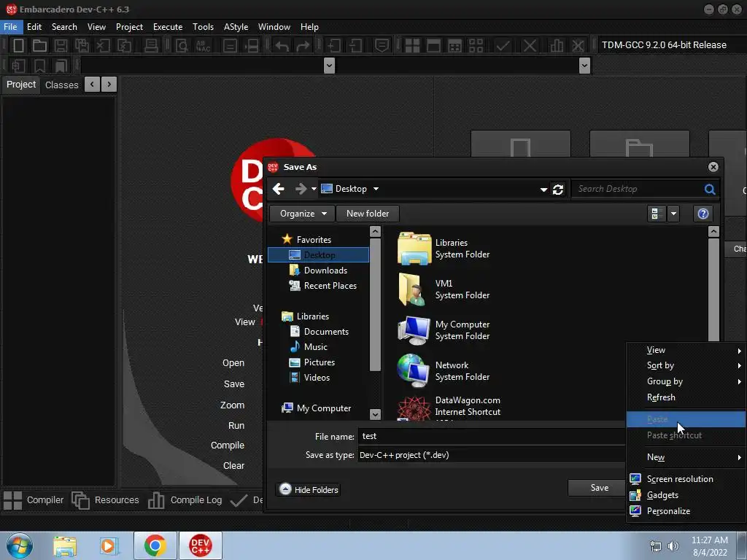The width and height of the screenshot is (747, 560).
Task: Click the Run window toolbar icon
Action: [433, 46]
